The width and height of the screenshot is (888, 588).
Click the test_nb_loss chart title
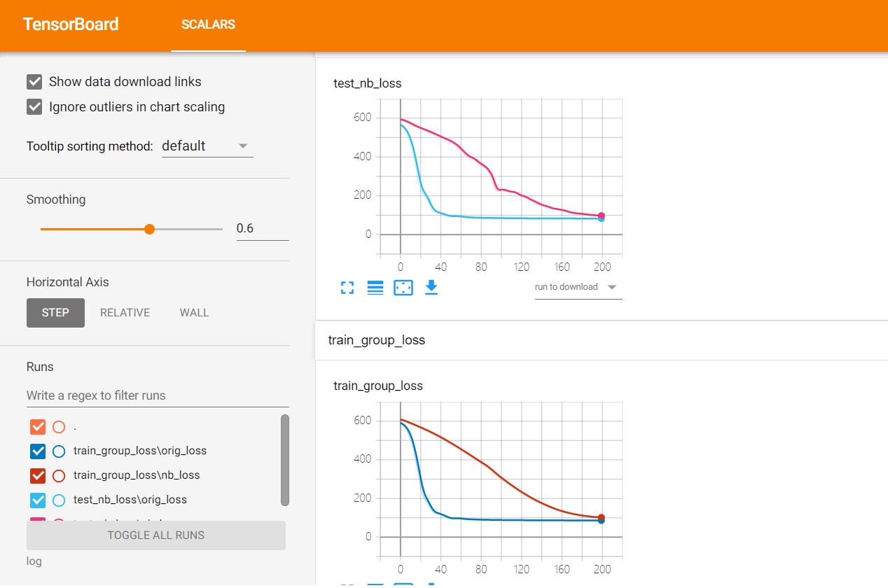[368, 83]
